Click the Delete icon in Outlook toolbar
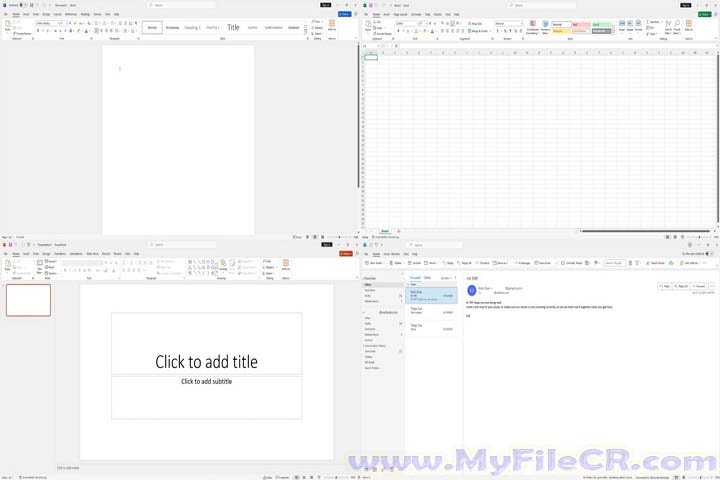This screenshot has height=480, width=720. point(395,263)
